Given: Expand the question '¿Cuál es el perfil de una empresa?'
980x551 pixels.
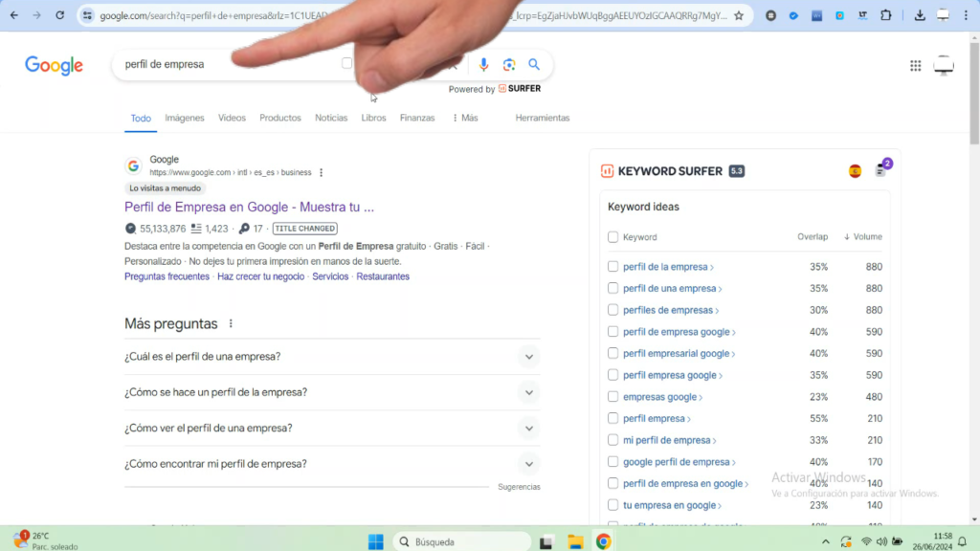Looking at the screenshot, I should click(x=528, y=356).
